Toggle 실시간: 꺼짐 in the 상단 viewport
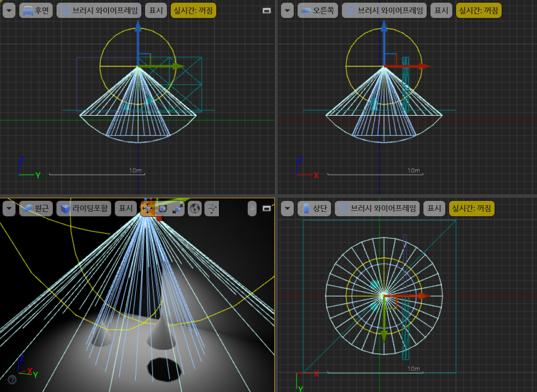Viewport: 537px width, 392px height. point(472,208)
